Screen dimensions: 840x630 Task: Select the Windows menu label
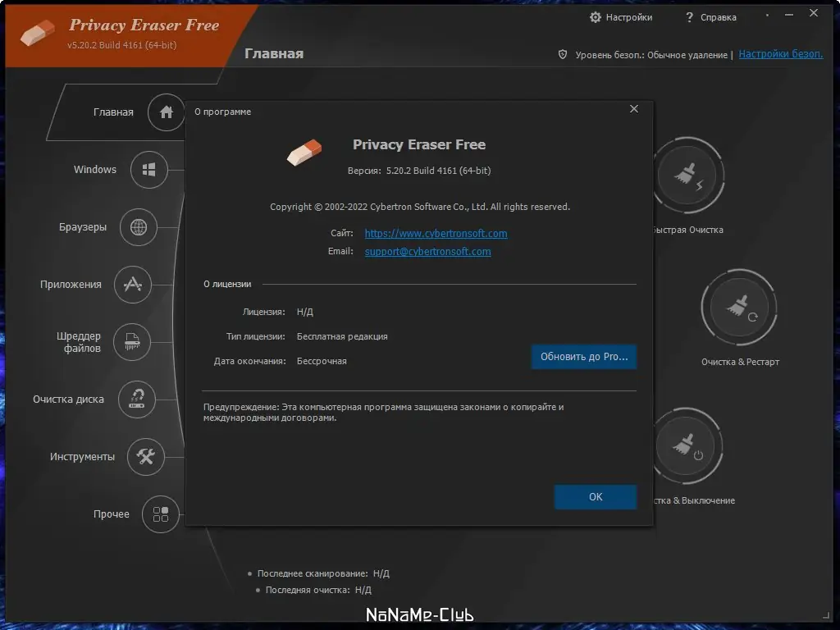tap(95, 169)
